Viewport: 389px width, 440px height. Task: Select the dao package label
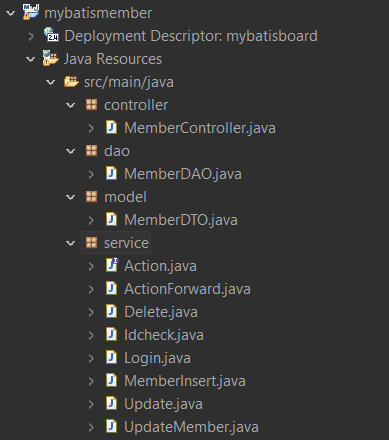click(117, 151)
